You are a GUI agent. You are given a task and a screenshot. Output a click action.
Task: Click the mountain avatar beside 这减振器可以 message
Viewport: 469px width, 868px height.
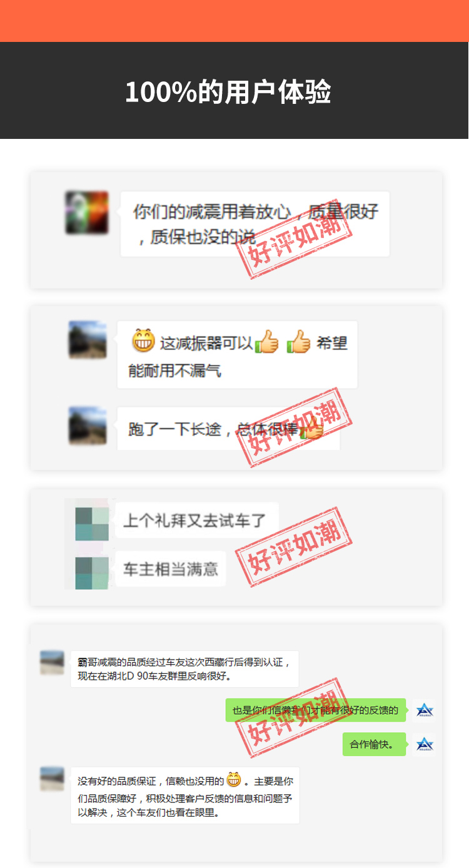click(88, 340)
